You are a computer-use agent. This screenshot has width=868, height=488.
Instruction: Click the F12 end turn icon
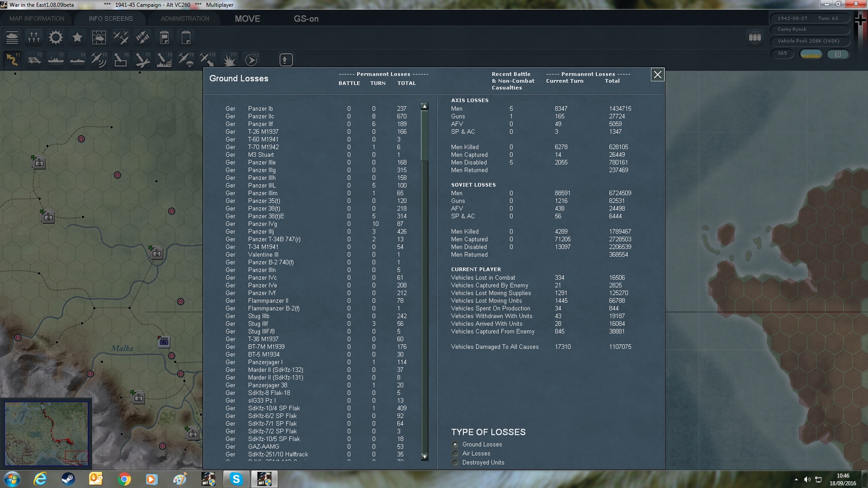click(x=251, y=60)
